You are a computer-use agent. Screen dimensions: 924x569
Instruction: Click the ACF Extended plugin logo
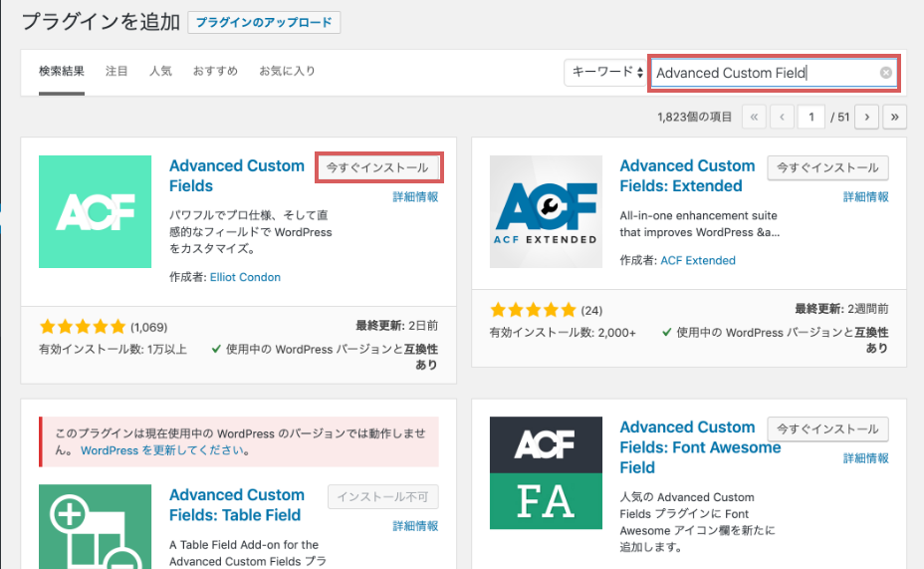[x=546, y=211]
